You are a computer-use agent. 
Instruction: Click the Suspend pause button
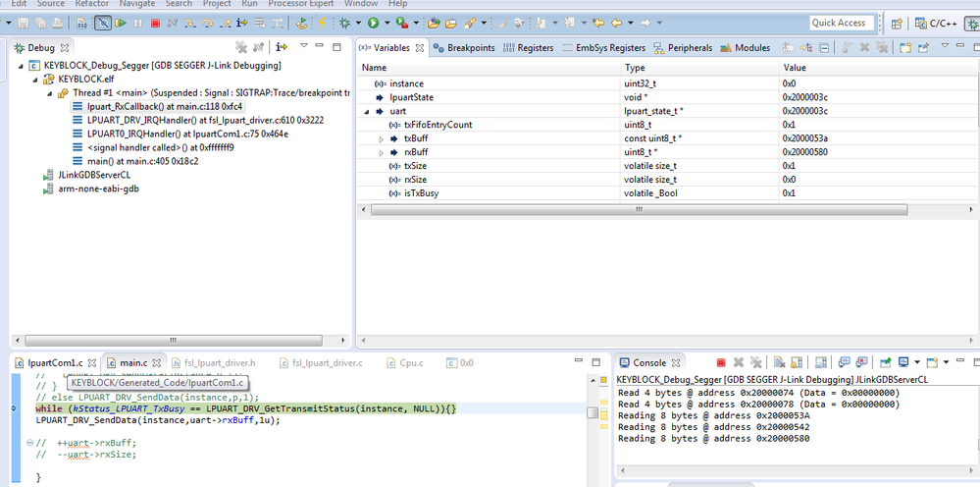pyautogui.click(x=138, y=24)
